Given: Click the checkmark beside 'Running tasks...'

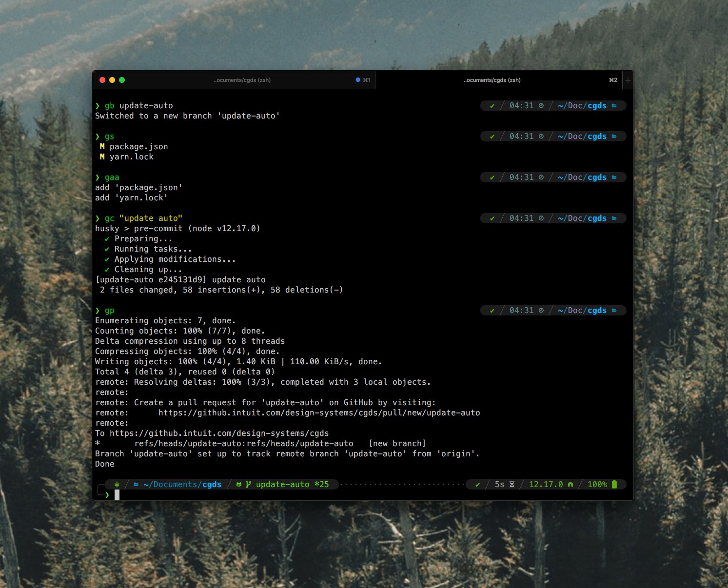Looking at the screenshot, I should pos(107,249).
